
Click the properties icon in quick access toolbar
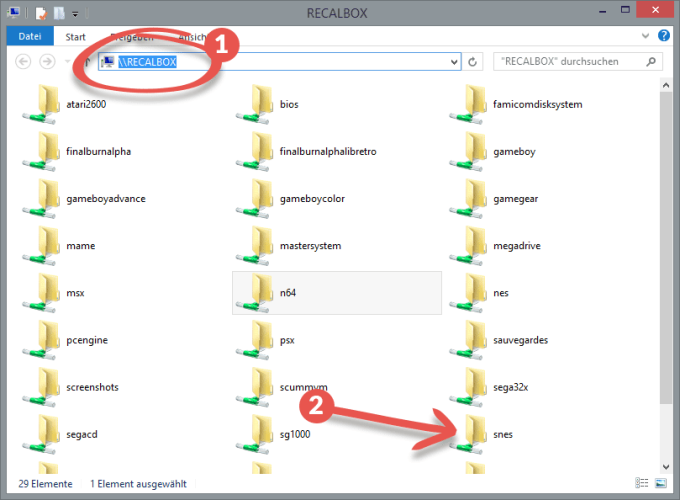tap(41, 13)
